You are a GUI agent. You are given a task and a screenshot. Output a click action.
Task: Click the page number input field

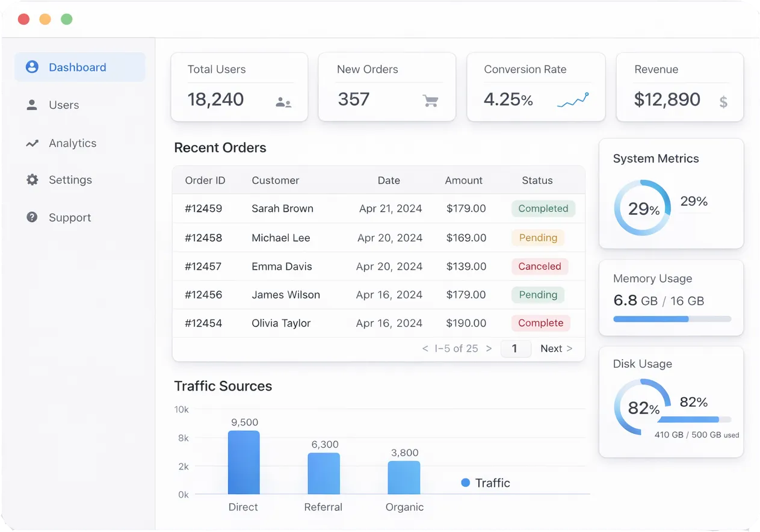click(515, 348)
